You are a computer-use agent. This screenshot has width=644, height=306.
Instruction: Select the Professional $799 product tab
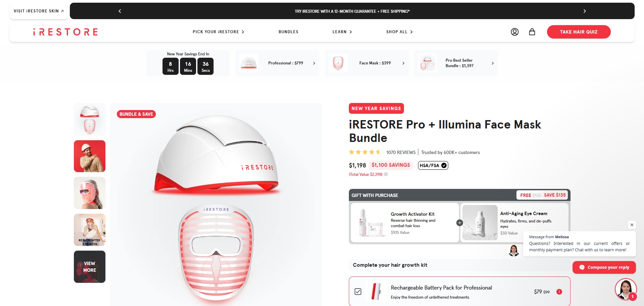point(277,63)
